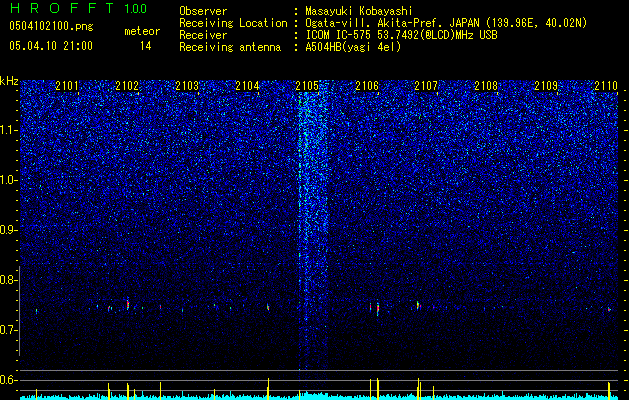
Task: Click the 0.7 kHz axis label
Action: tap(8, 330)
